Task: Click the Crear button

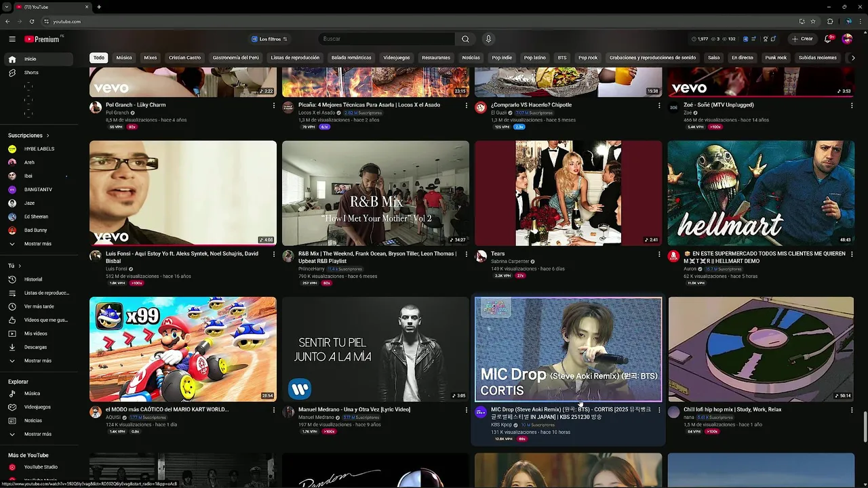Action: (x=802, y=39)
